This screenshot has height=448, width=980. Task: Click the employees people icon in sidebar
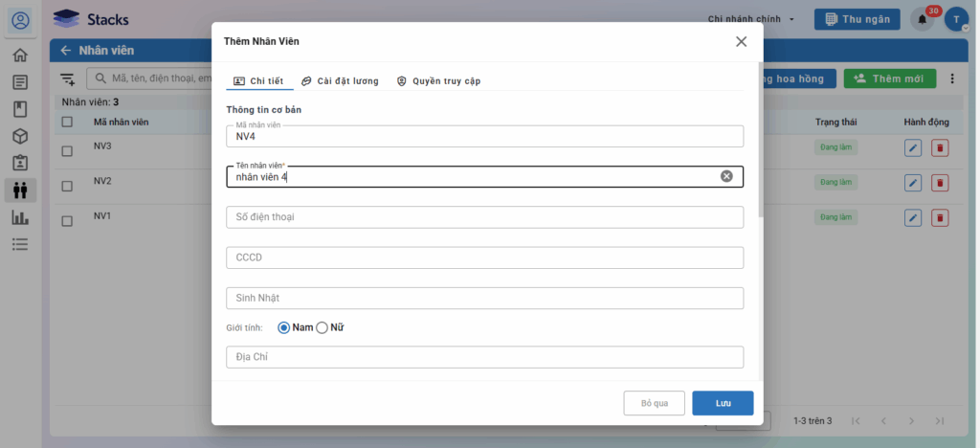(20, 190)
